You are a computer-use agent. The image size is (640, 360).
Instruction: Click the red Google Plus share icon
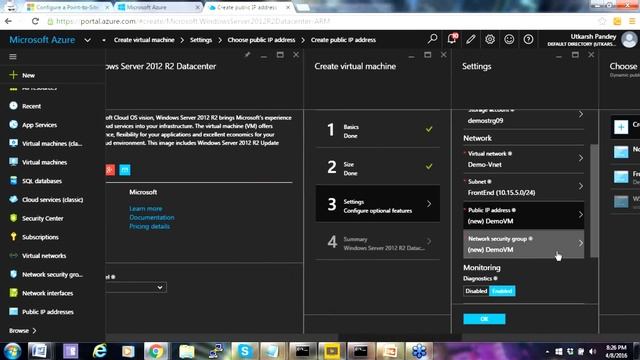[x=110, y=170]
